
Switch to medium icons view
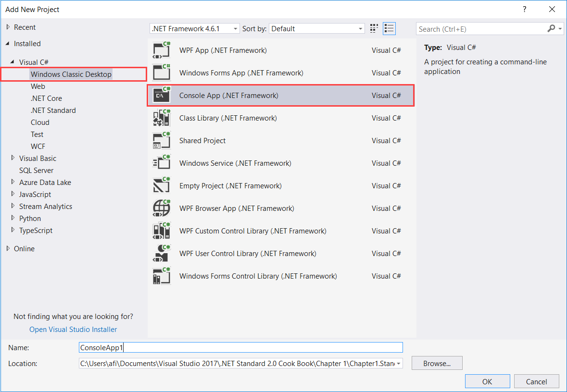(374, 28)
